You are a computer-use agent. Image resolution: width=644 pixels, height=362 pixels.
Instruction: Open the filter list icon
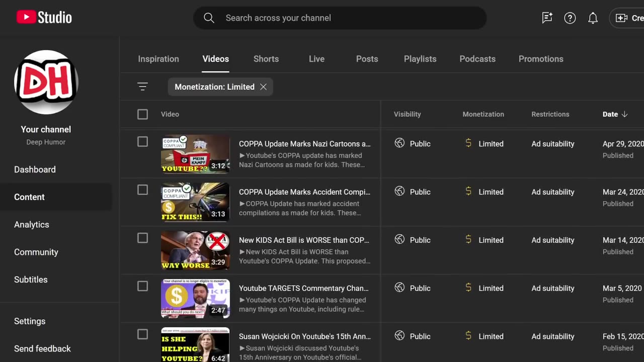142,86
